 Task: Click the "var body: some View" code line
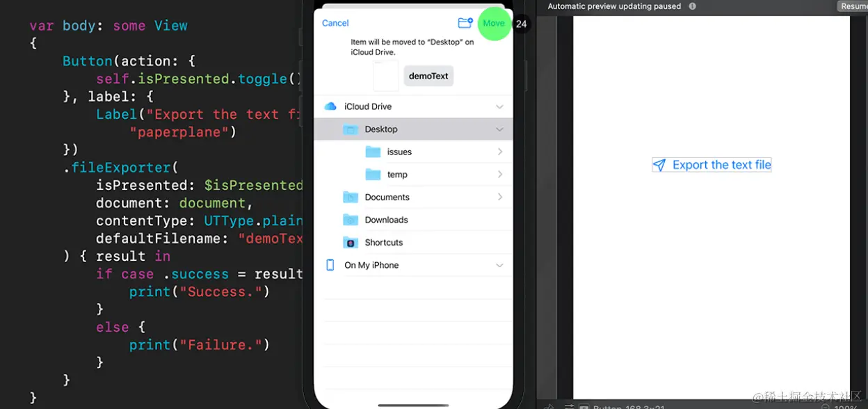(x=108, y=26)
